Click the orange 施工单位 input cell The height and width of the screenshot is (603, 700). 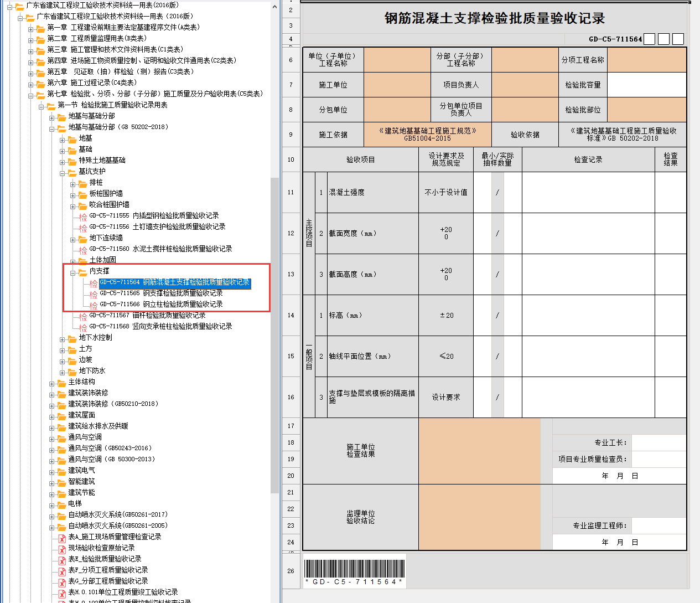(397, 85)
